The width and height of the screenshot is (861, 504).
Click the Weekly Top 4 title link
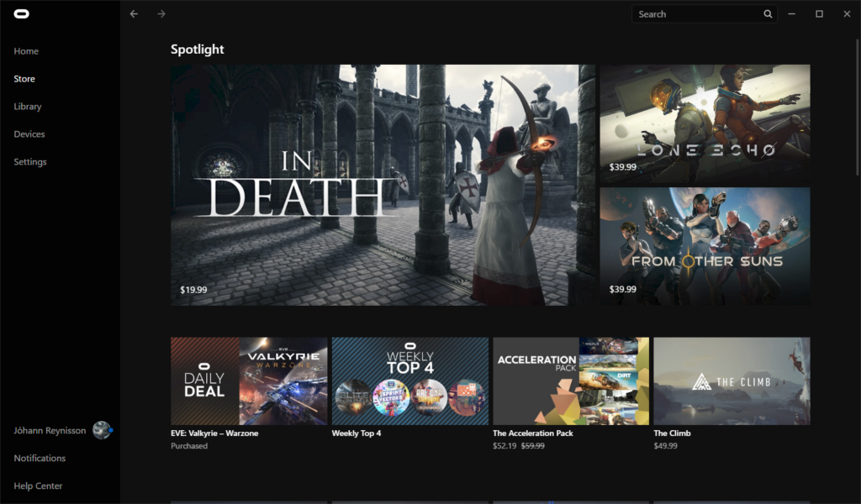click(357, 433)
